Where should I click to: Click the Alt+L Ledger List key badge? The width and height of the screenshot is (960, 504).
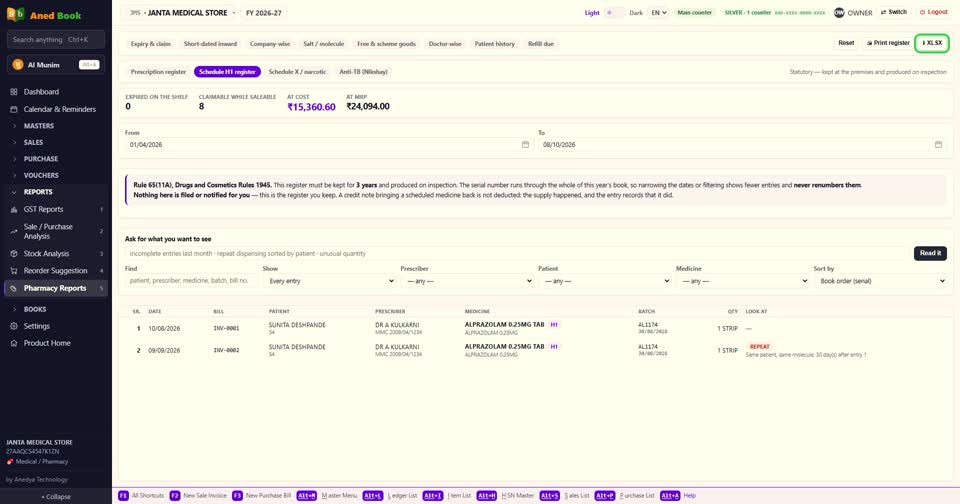pyautogui.click(x=373, y=495)
